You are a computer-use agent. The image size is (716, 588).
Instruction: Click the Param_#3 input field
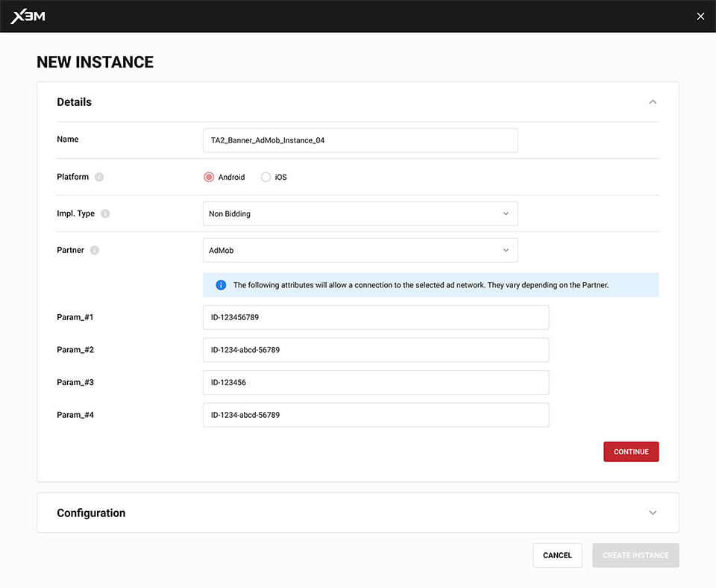point(376,382)
